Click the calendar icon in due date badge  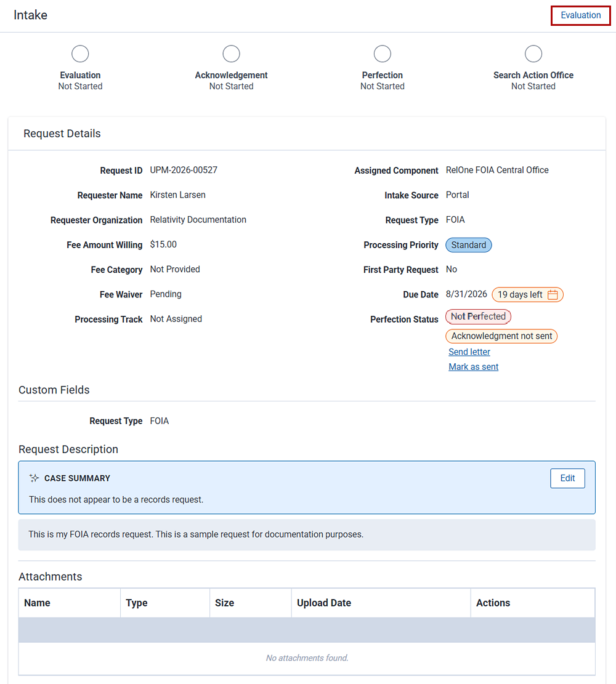click(553, 294)
